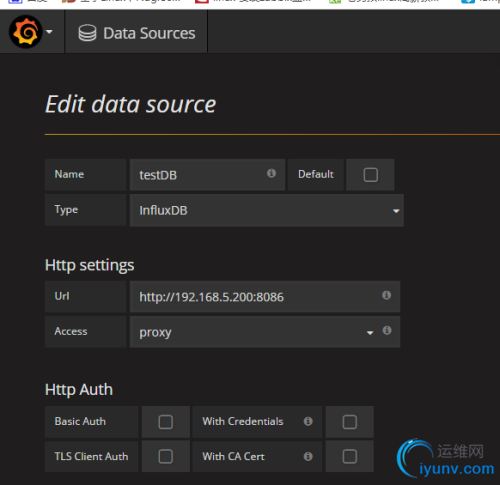Click the Edit data source title
The height and width of the screenshot is (485, 500).
pyautogui.click(x=131, y=104)
